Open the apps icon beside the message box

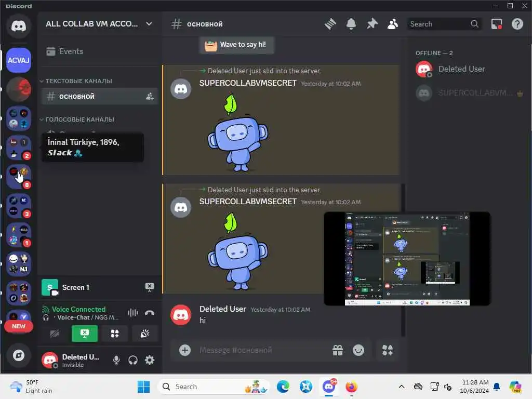pos(388,350)
